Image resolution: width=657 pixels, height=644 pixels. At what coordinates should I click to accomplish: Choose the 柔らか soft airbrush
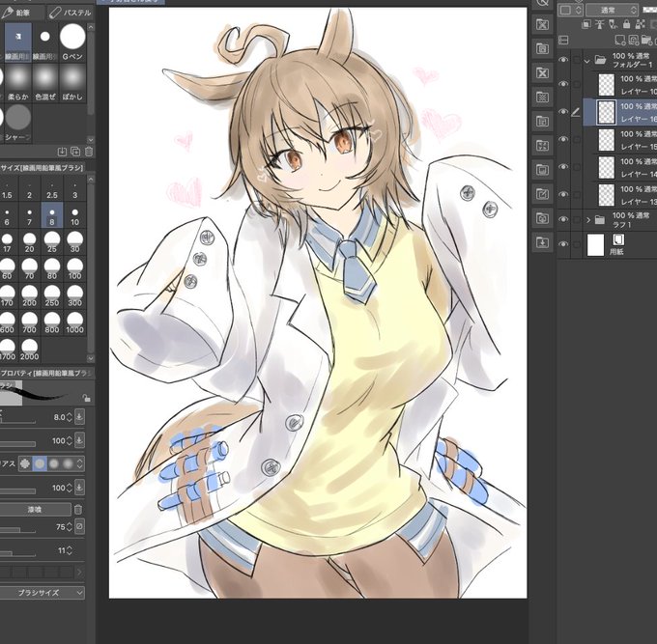point(18,83)
